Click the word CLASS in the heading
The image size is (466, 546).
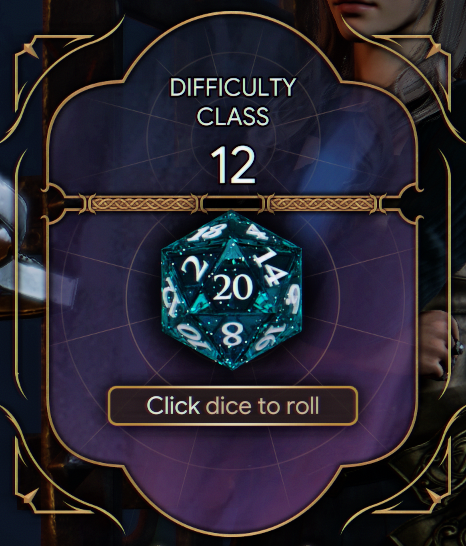pyautogui.click(x=233, y=116)
